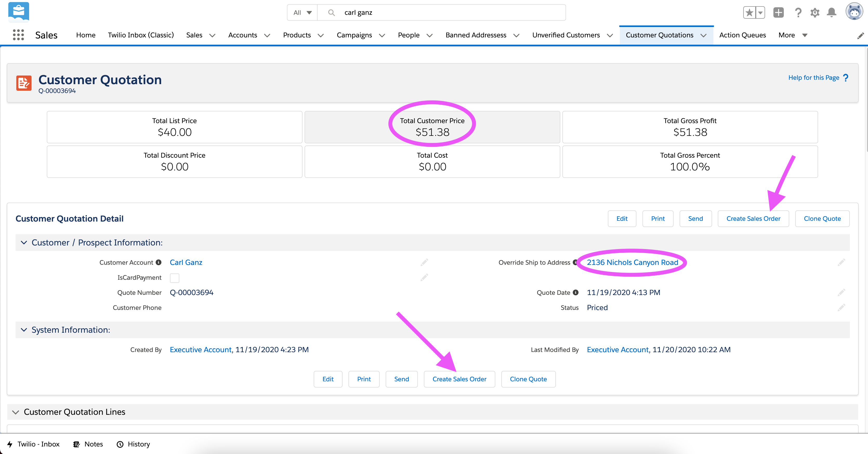The height and width of the screenshot is (454, 868).
Task: Edit Quote Date with pencil icon
Action: click(x=841, y=292)
